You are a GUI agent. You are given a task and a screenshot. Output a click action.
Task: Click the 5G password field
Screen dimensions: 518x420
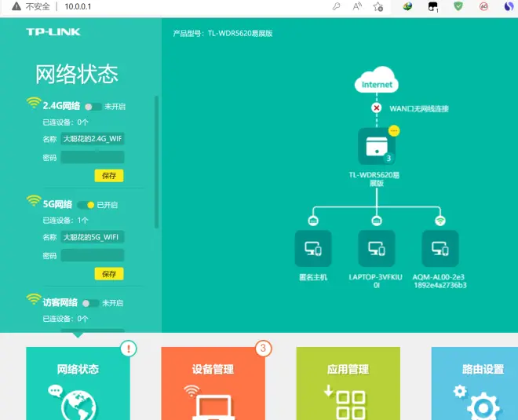coord(93,255)
